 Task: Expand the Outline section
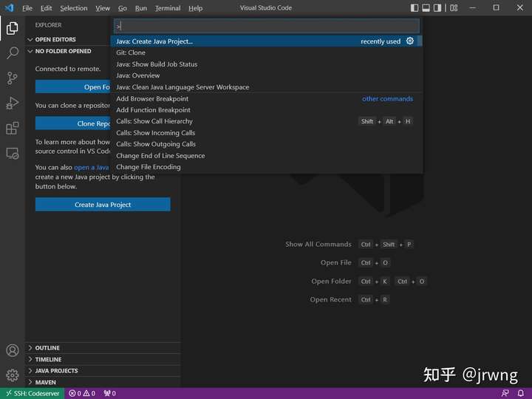[x=103, y=348]
